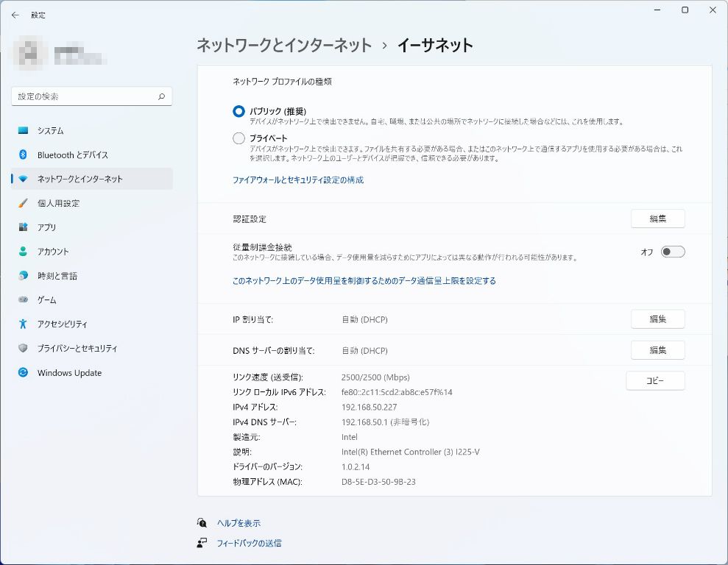This screenshot has width=728, height=565.
Task: Click the アプリ icon in sidebar
Action: coord(24,228)
